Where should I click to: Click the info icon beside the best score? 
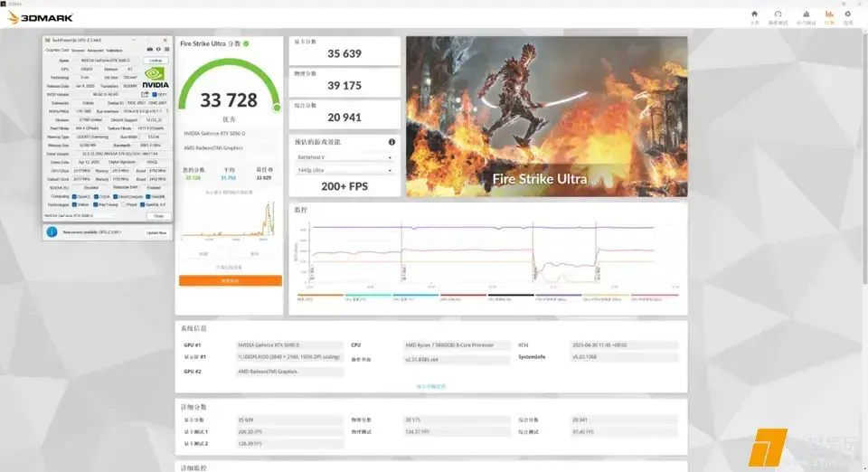pyautogui.click(x=270, y=170)
